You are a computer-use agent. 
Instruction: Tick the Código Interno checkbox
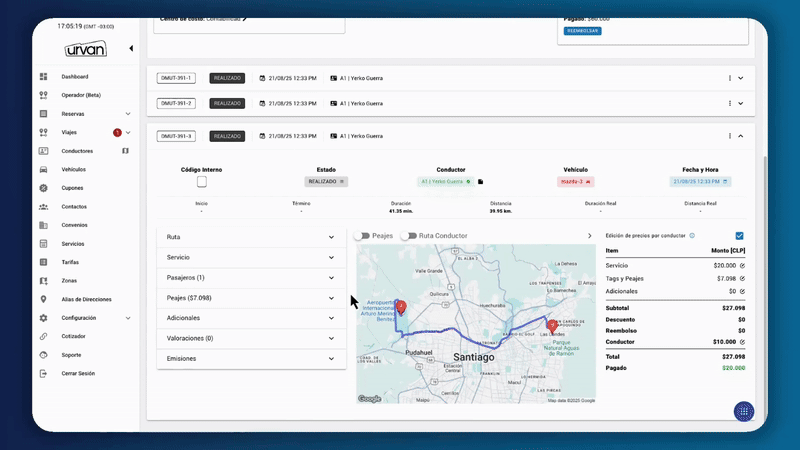(202, 182)
